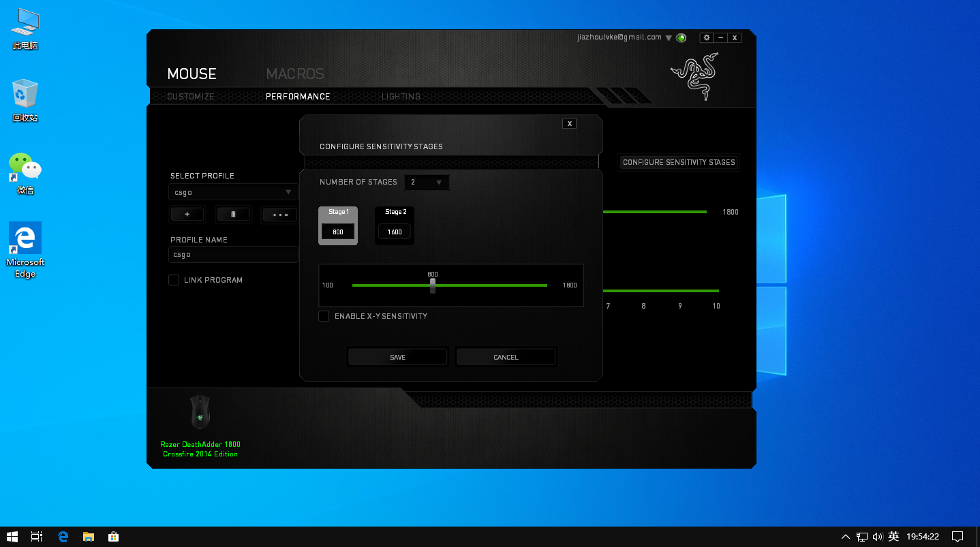Image resolution: width=980 pixels, height=547 pixels.
Task: Click the input language indicator 英
Action: (x=893, y=537)
